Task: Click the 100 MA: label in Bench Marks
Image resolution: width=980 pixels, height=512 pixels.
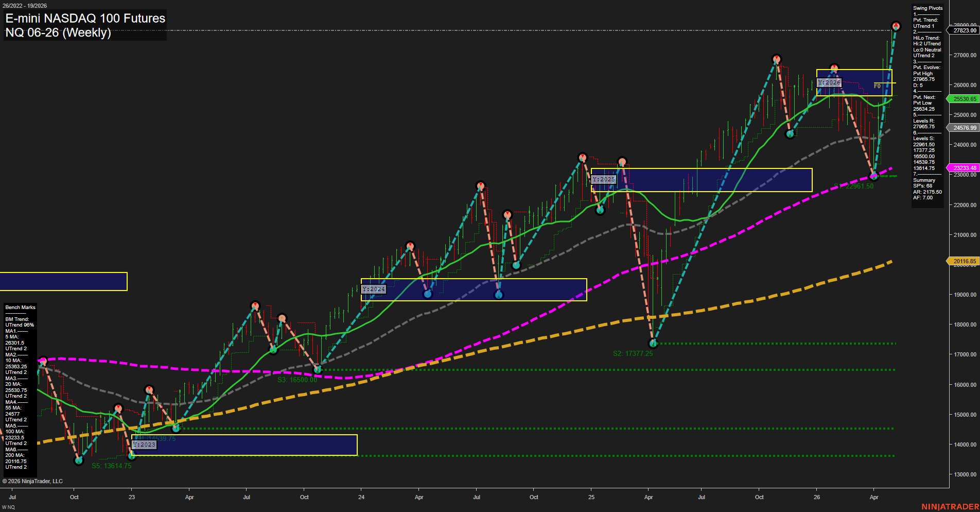Action: [16, 432]
